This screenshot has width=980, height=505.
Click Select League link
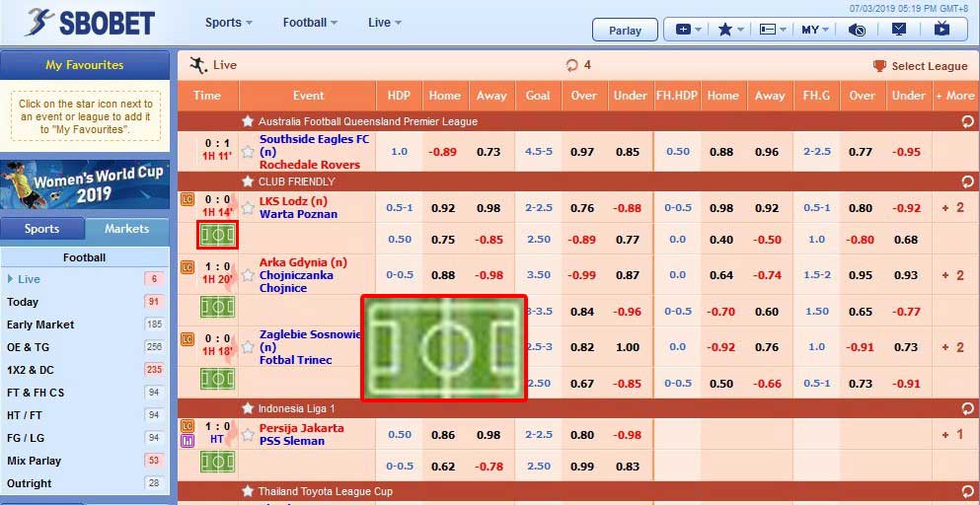click(x=929, y=66)
